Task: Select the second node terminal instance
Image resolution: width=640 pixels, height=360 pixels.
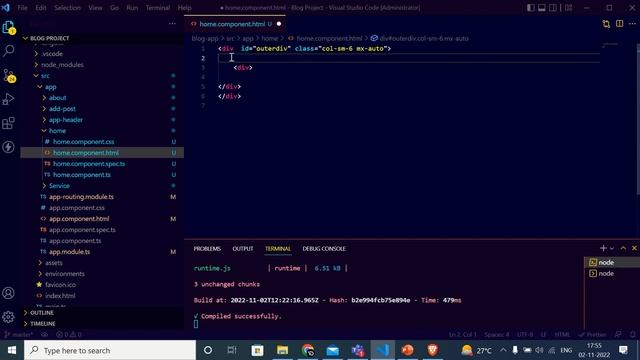Action: point(612,273)
